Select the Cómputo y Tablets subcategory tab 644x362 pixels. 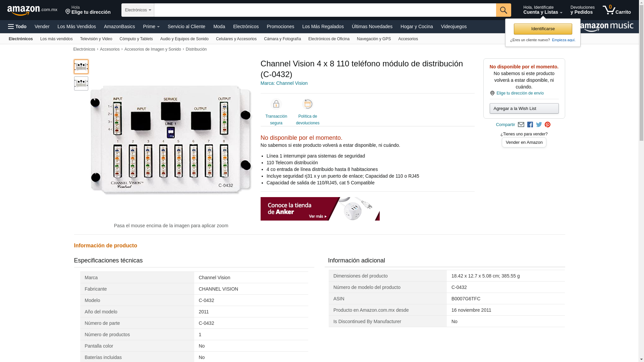pos(136,39)
